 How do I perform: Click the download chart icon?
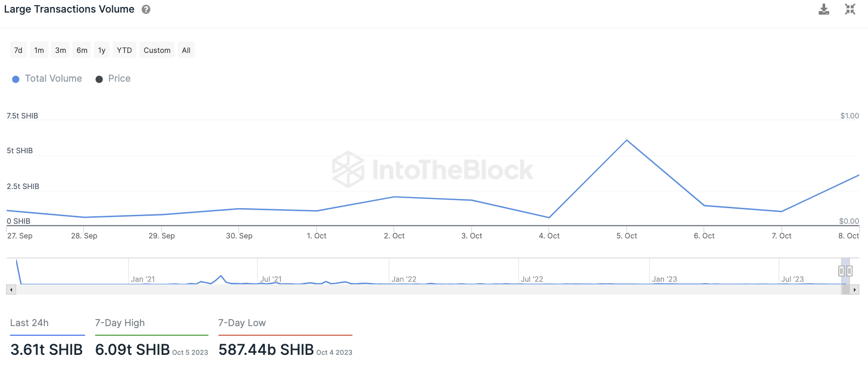(824, 10)
